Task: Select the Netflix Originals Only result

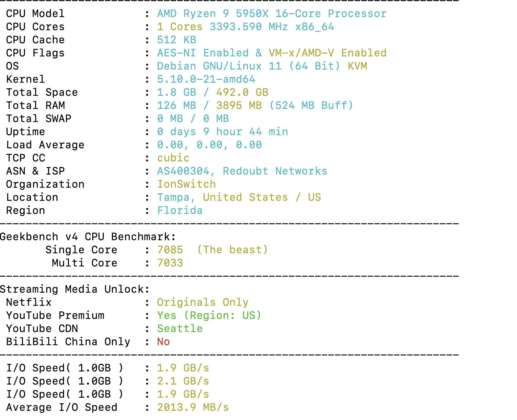Action: pyautogui.click(x=203, y=303)
